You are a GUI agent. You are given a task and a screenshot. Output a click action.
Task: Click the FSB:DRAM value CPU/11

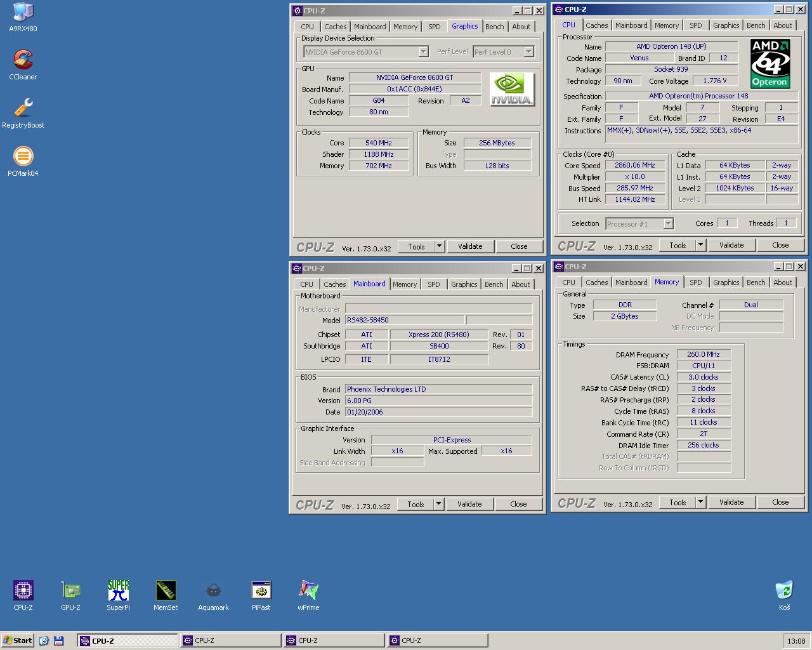(704, 366)
